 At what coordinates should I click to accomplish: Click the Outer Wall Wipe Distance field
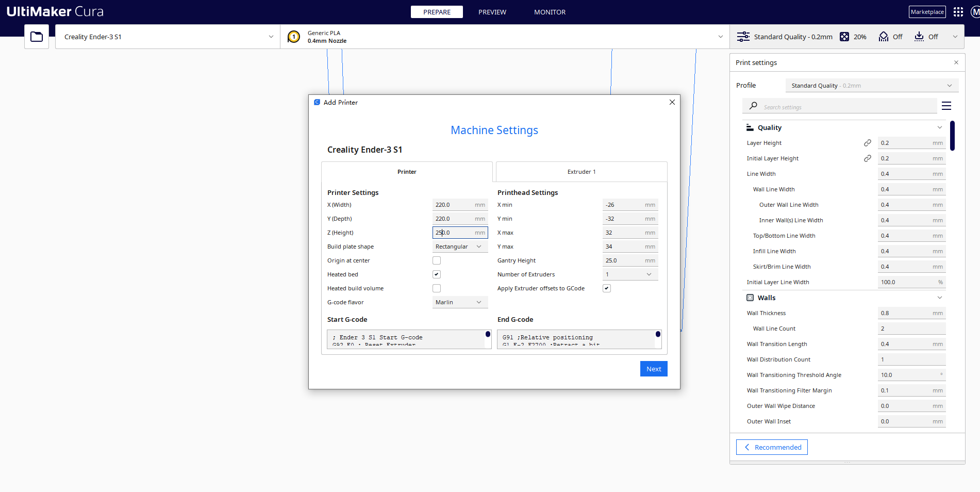click(x=912, y=406)
